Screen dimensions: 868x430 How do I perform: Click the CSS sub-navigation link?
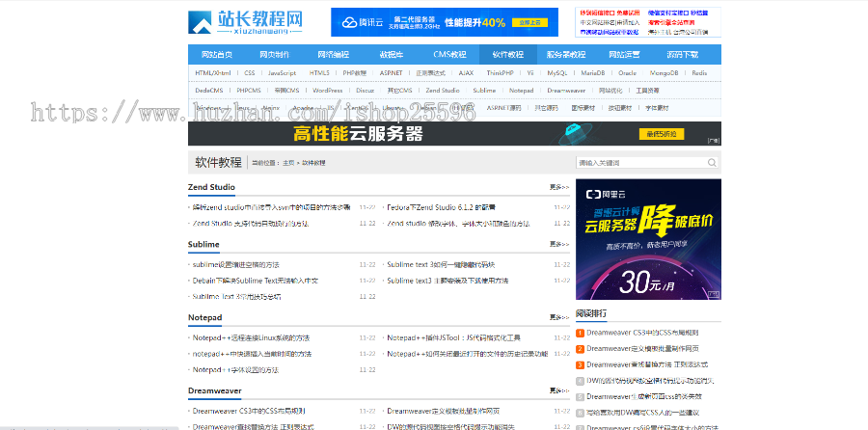pyautogui.click(x=250, y=73)
